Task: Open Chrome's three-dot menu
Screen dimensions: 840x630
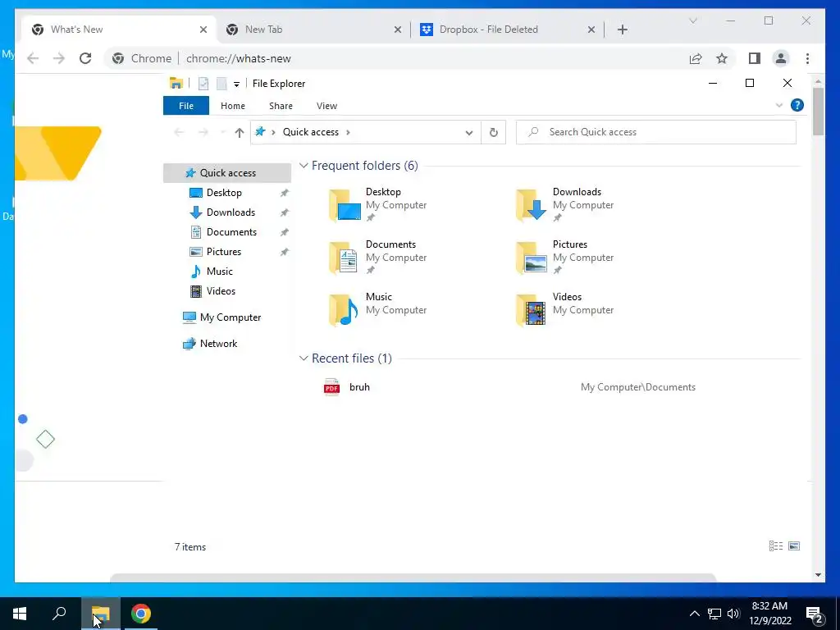Action: coord(807,58)
